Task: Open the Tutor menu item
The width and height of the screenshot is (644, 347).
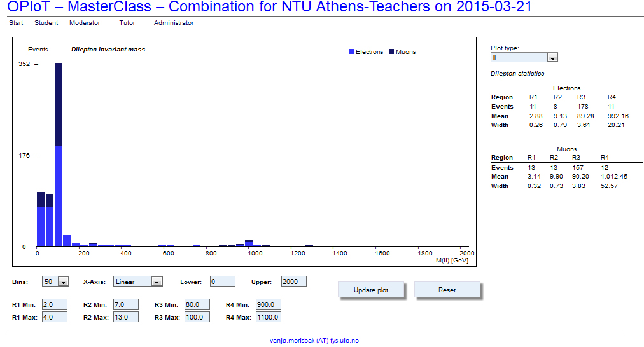Action: (x=127, y=22)
